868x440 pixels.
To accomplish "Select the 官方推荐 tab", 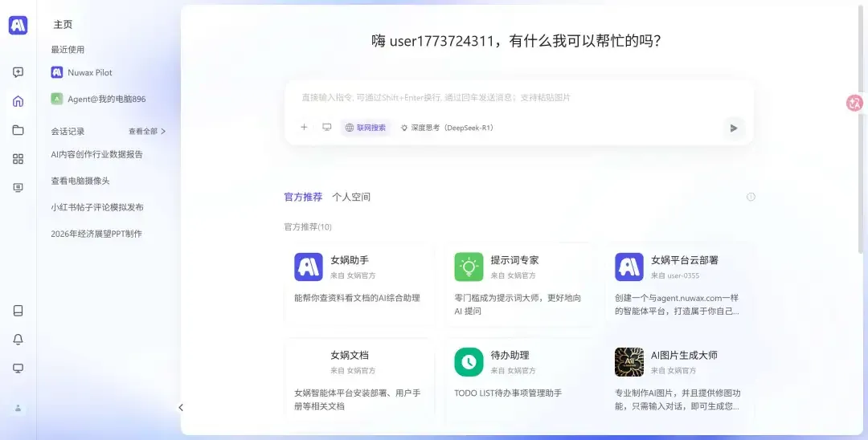I will point(303,197).
